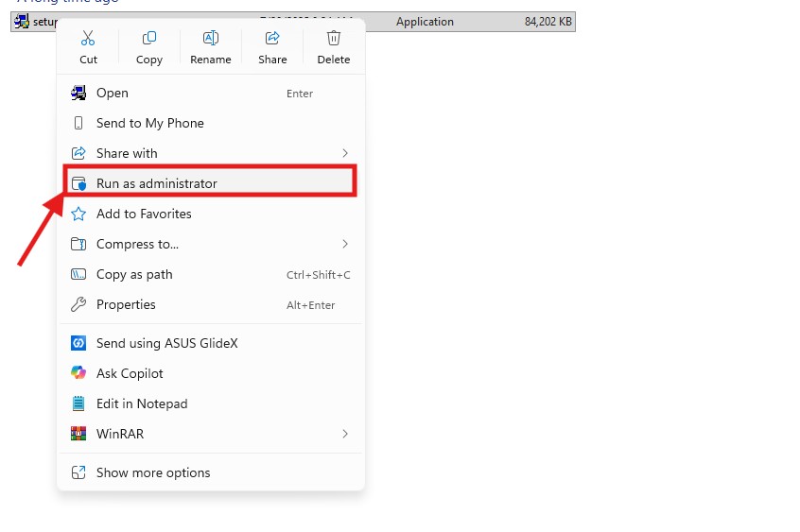Click the Rename icon
Image resolution: width=800 pixels, height=532 pixels.
tap(210, 38)
